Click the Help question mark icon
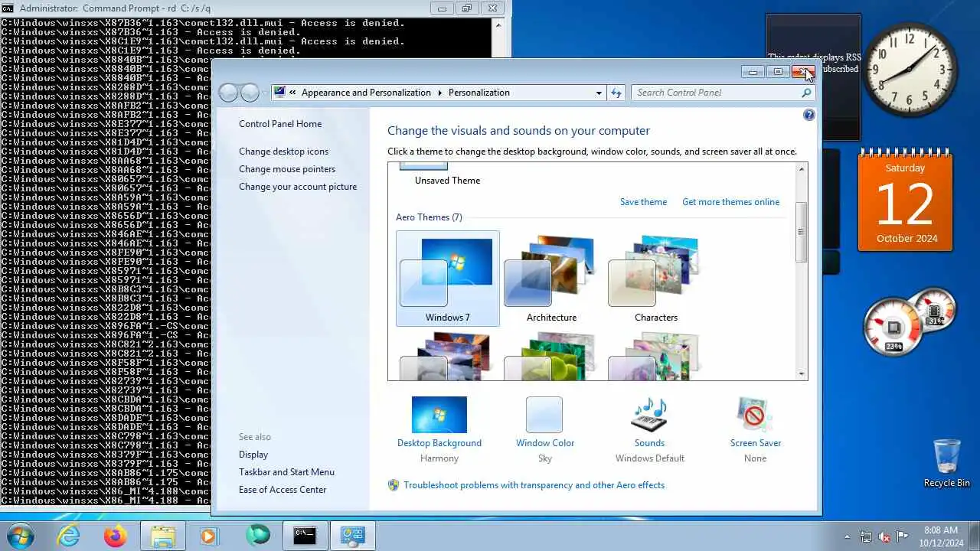The width and height of the screenshot is (980, 551). point(809,115)
